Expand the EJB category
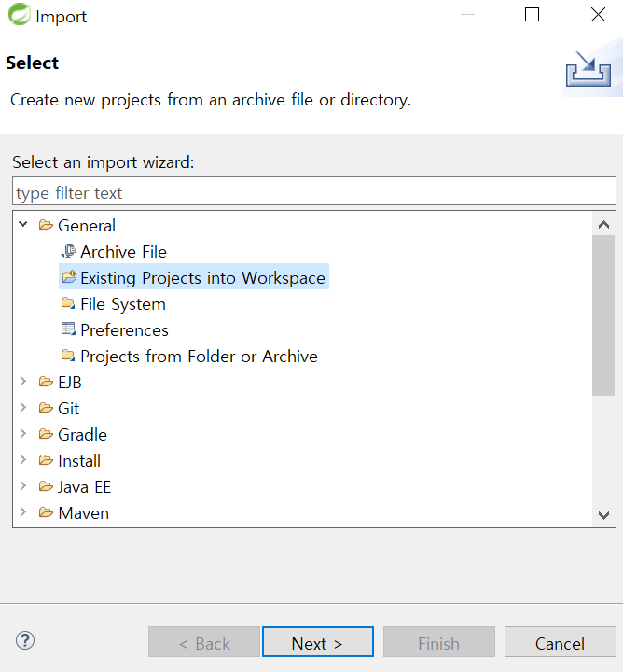This screenshot has height=672, width=623. (23, 382)
